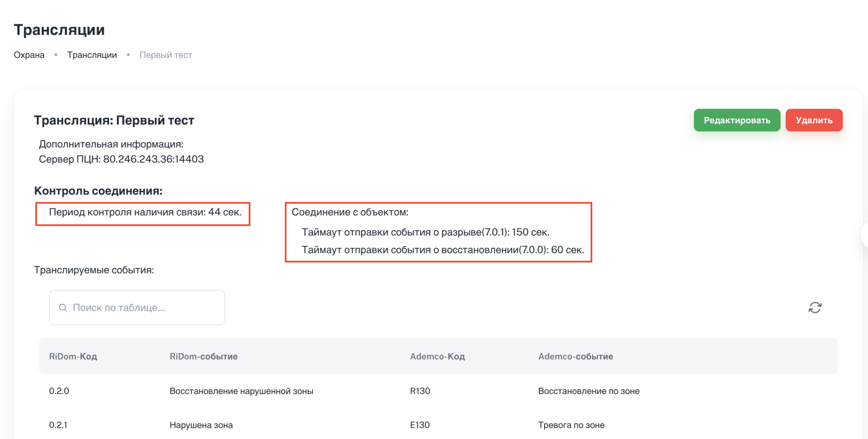Click the Нарушена зона event cell
Screen dimensions: 868x439
click(x=201, y=425)
